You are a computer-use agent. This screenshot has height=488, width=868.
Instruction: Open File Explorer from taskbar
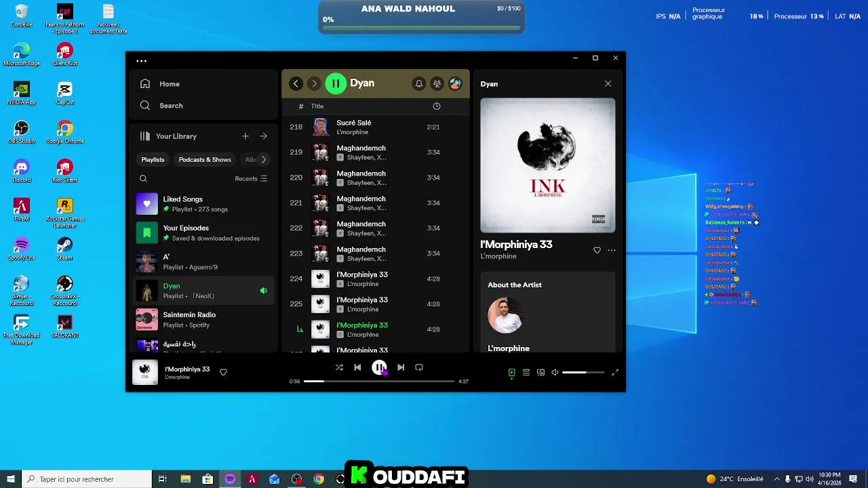pyautogui.click(x=186, y=479)
